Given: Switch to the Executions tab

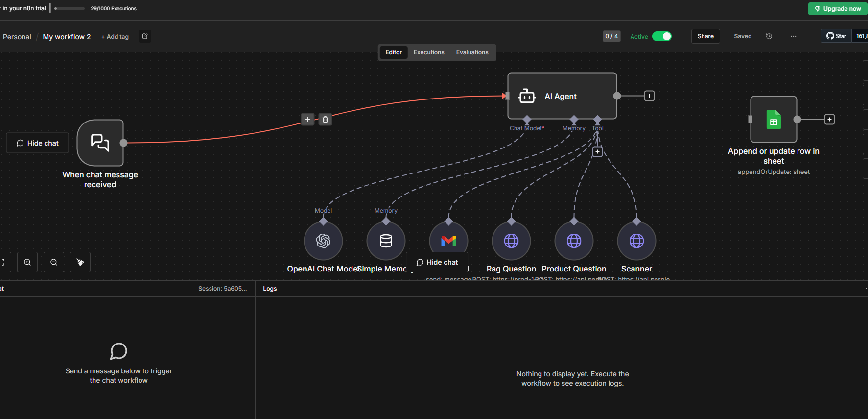Looking at the screenshot, I should (429, 52).
